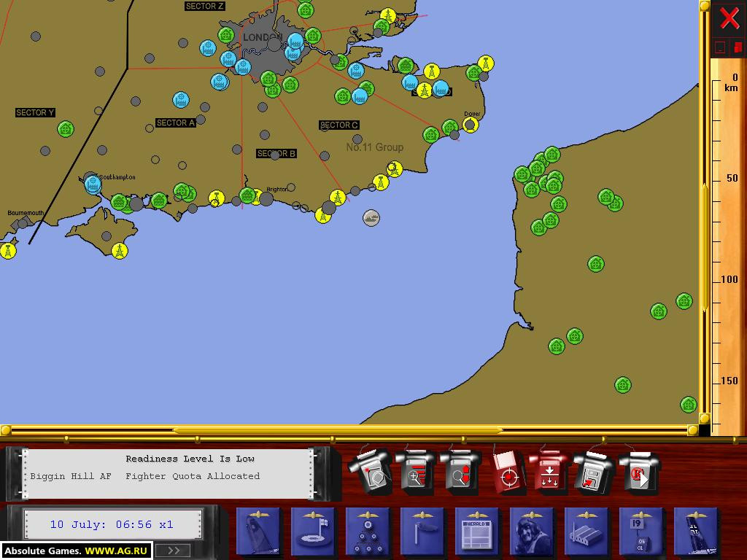
Task: Select the yellow radar tower west of Bournemouth
Action: (x=7, y=251)
